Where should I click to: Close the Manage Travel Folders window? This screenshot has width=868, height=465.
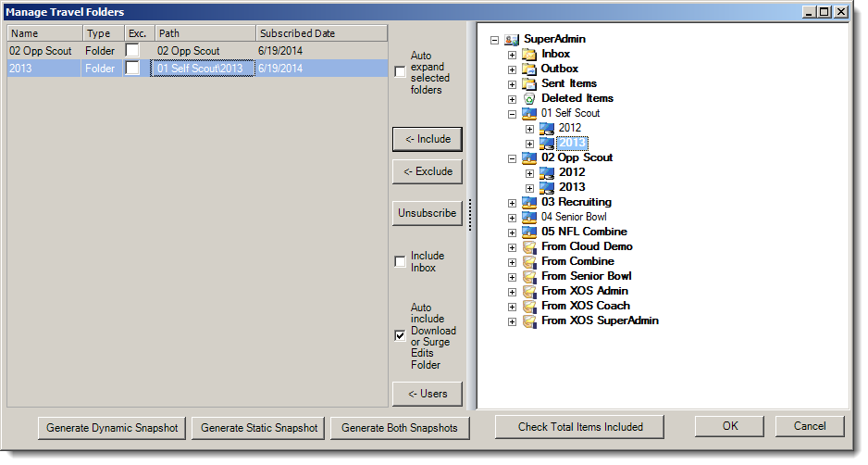pyautogui.click(x=841, y=12)
